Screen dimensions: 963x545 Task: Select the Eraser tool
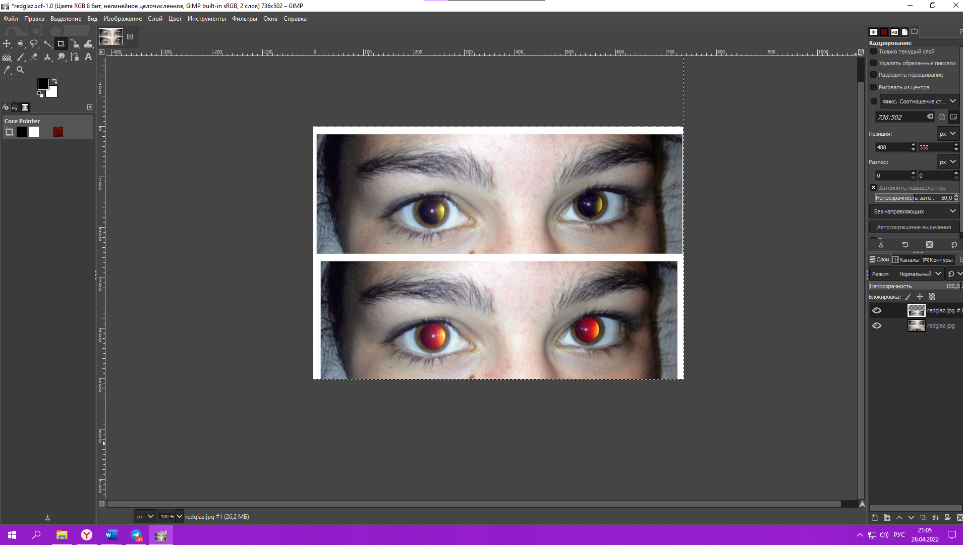click(34, 57)
